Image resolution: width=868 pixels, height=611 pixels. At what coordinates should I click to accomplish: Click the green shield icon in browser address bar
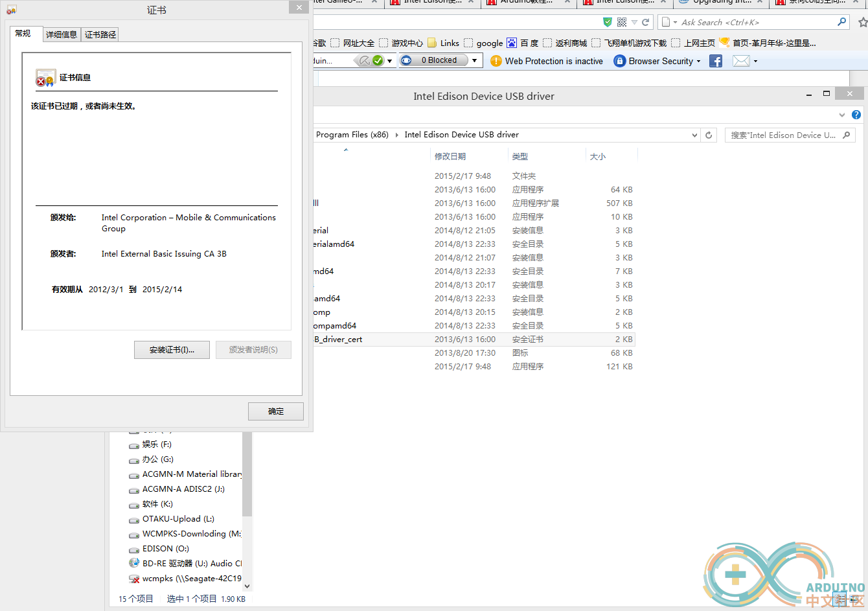607,22
